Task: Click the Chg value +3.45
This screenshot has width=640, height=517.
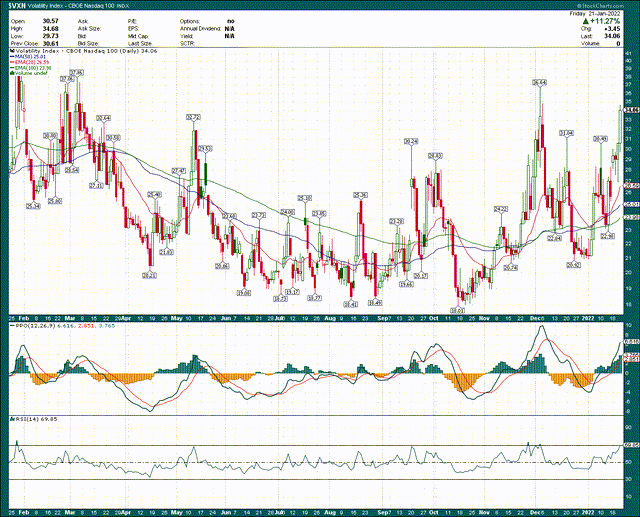Action: (613, 29)
